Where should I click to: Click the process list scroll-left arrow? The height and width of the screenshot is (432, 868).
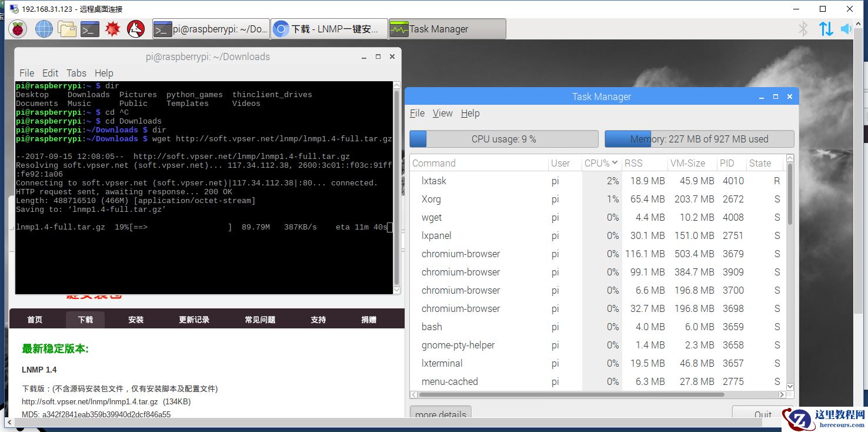(415, 395)
